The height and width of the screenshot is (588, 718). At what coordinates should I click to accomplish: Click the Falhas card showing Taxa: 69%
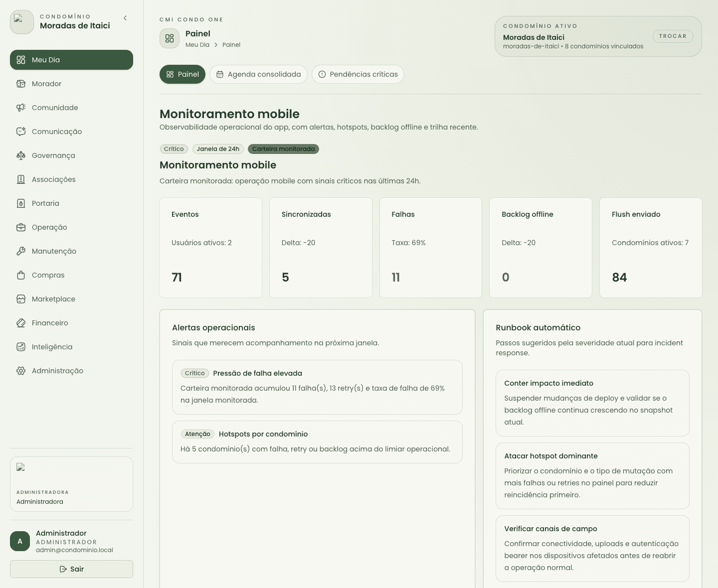pyautogui.click(x=431, y=248)
